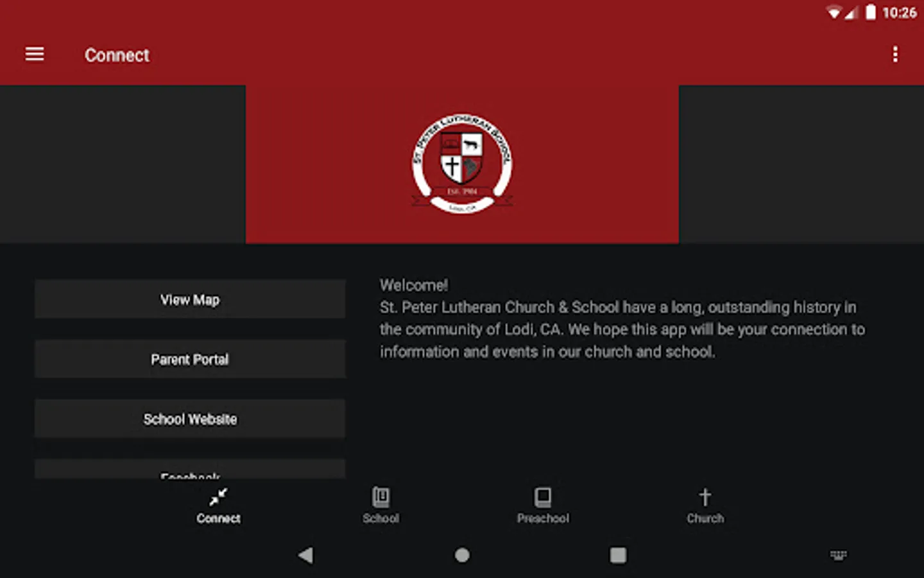
Task: Open the View Map button
Action: [x=190, y=299]
